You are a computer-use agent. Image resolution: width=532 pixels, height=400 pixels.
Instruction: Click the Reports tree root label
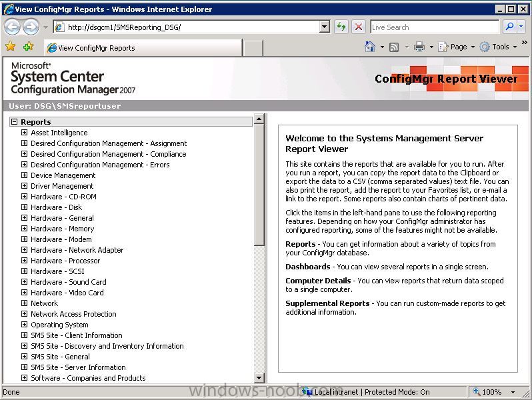(35, 122)
